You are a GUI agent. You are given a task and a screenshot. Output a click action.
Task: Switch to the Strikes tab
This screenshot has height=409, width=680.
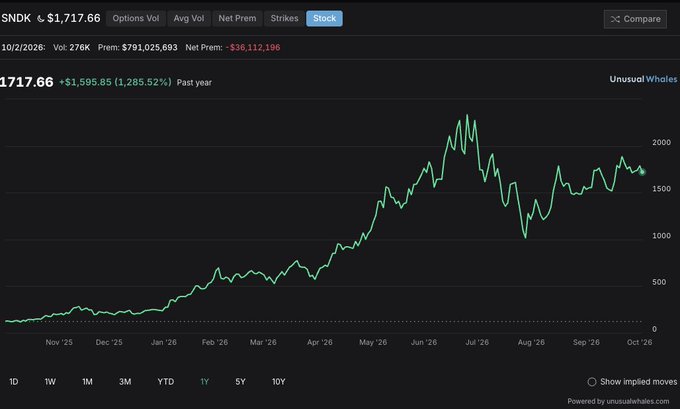coord(284,19)
